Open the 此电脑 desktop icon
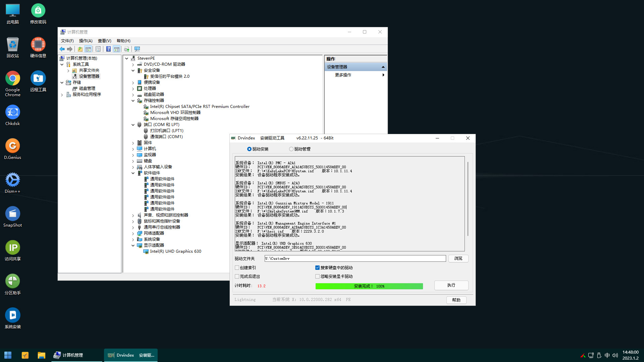This screenshot has width=644, height=362. pos(13,14)
